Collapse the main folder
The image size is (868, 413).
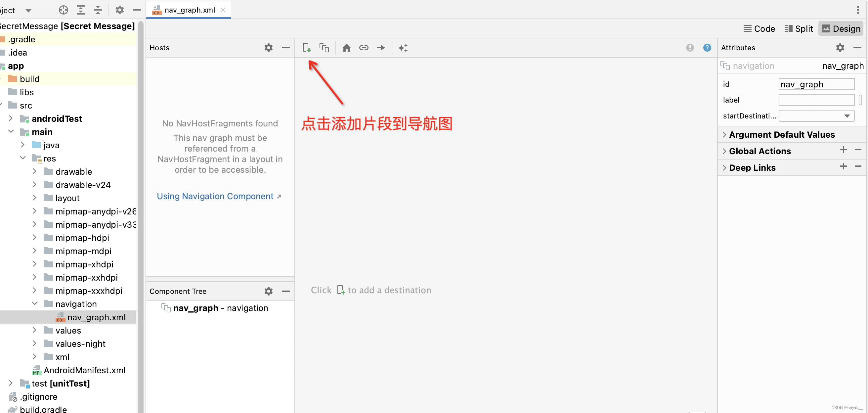tap(11, 131)
